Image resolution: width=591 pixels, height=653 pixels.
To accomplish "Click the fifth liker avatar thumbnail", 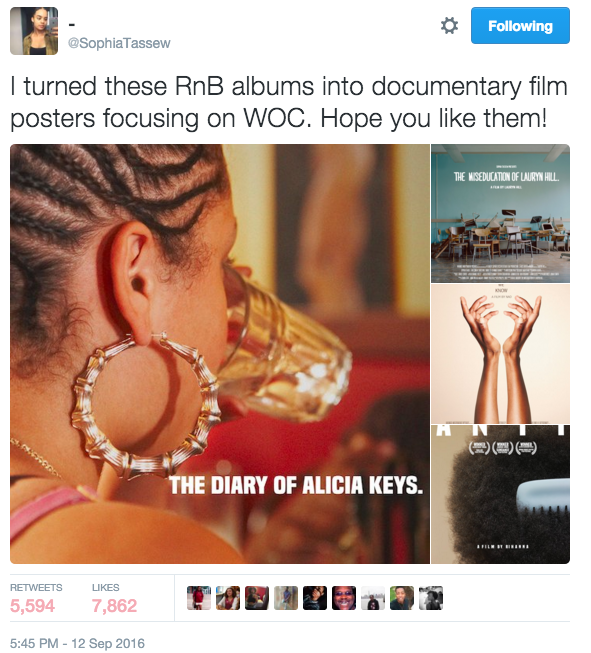I will click(x=315, y=598).
